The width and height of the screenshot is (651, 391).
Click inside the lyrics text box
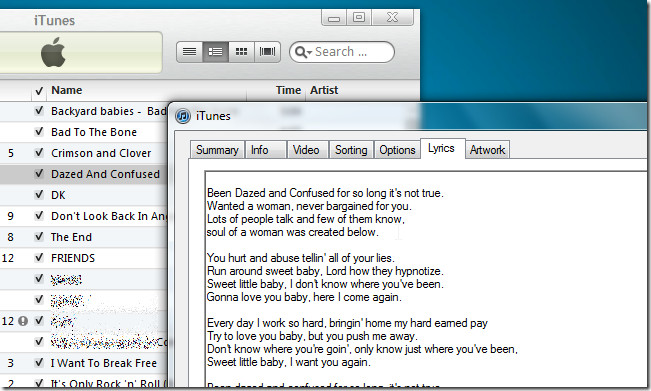426,278
